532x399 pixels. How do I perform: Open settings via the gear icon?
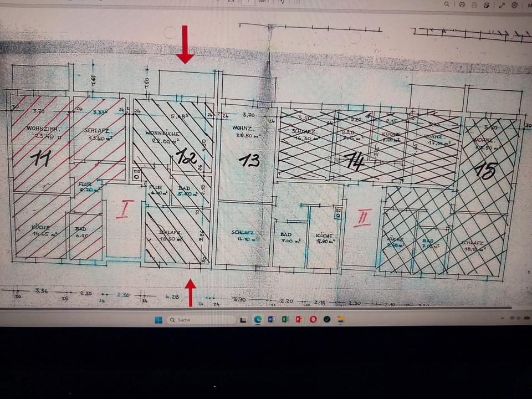pyautogui.click(x=515, y=4)
